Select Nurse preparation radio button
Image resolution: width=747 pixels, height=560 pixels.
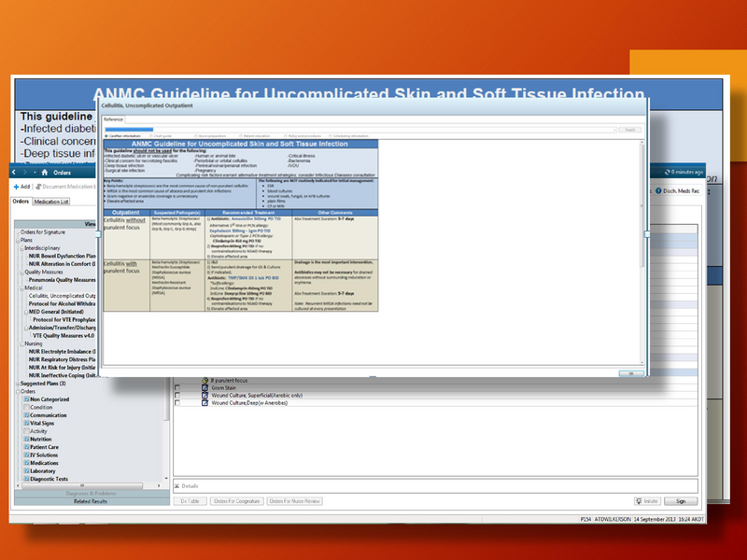tap(196, 136)
